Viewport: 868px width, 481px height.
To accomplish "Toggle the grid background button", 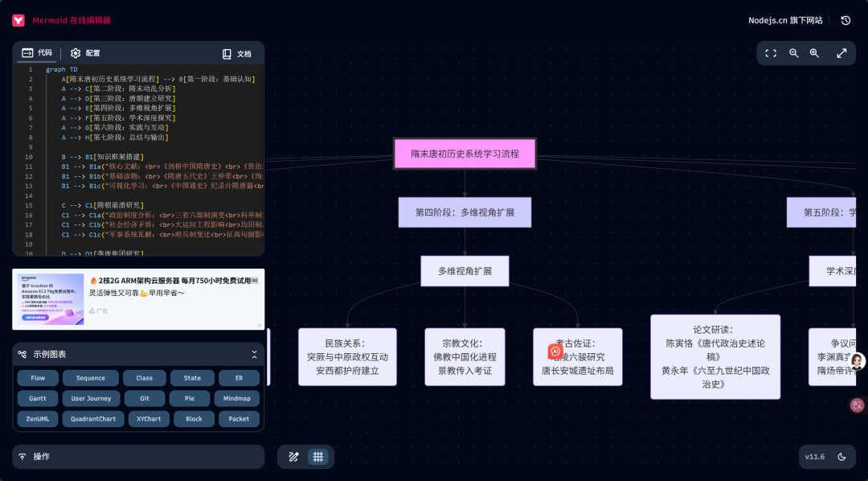I will (318, 457).
